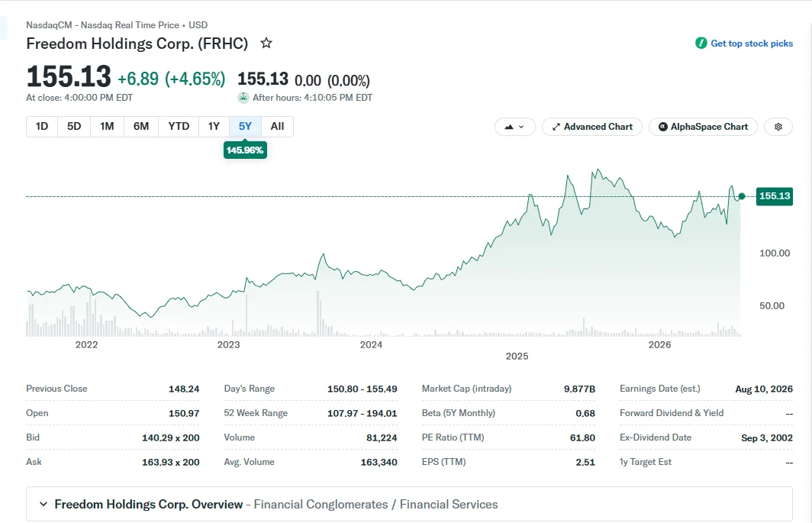
Task: Click the 145.96% return badge
Action: [245, 150]
